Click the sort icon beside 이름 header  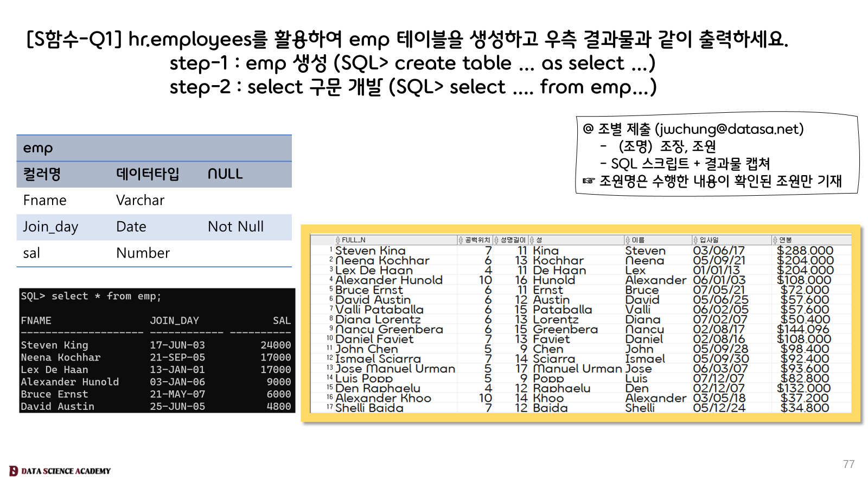coord(628,240)
